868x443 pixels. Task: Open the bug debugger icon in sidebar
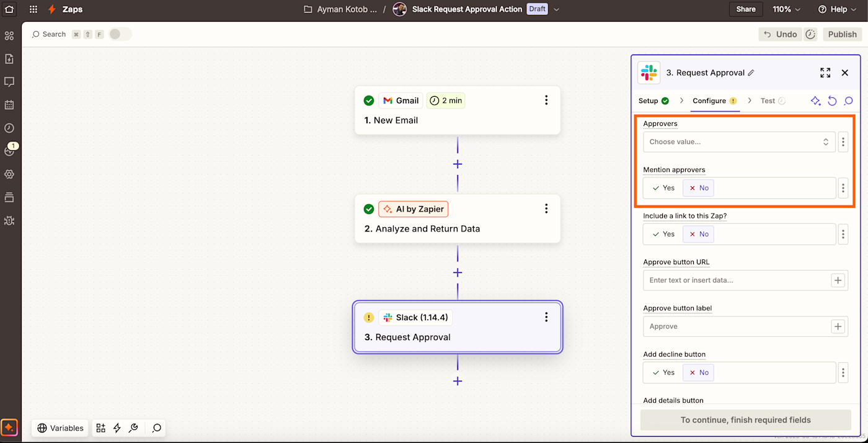9,220
